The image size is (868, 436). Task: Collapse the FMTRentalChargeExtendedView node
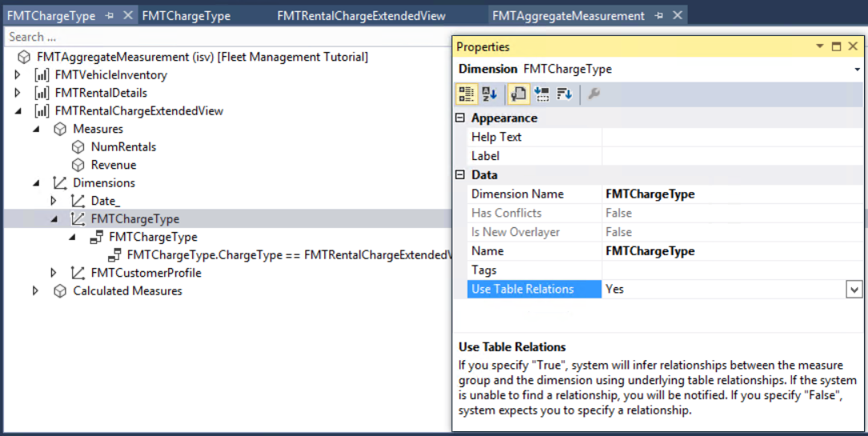18,111
